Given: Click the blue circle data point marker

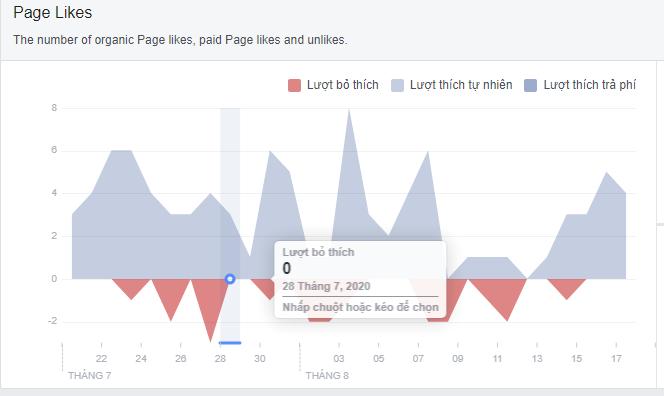Looking at the screenshot, I should 230,279.
